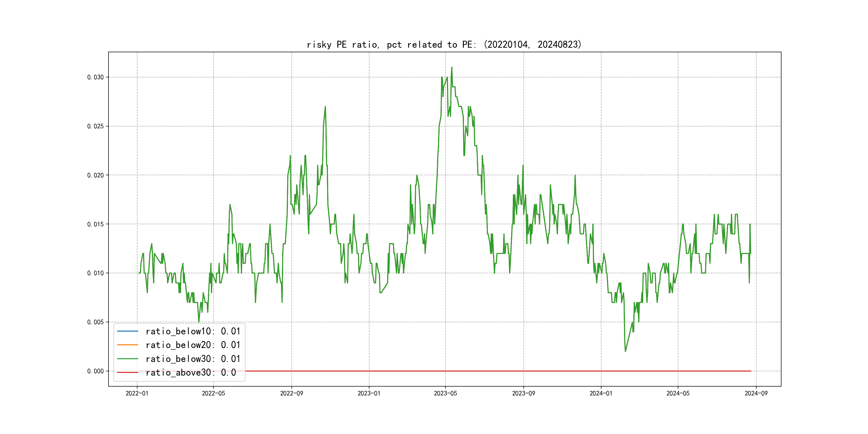Click the red ratio_above30 legend line
The height and width of the screenshot is (434, 868).
coord(127,372)
